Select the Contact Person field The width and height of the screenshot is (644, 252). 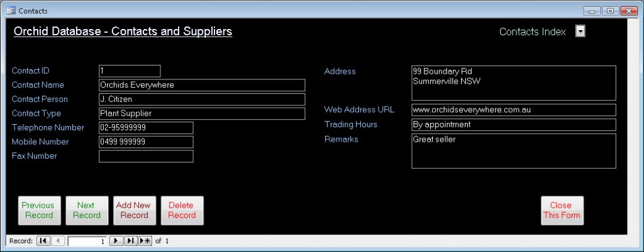(202, 100)
